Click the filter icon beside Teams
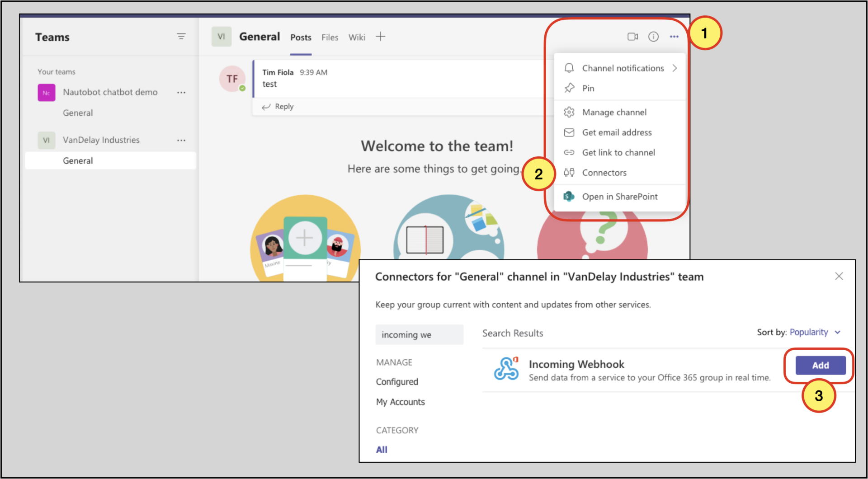 pyautogui.click(x=181, y=37)
